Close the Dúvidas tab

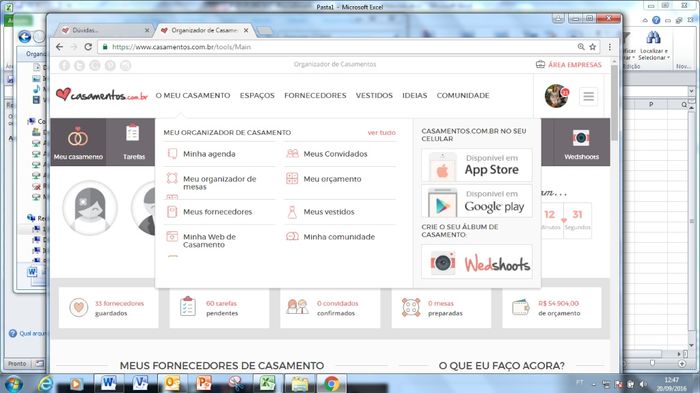coord(147,30)
